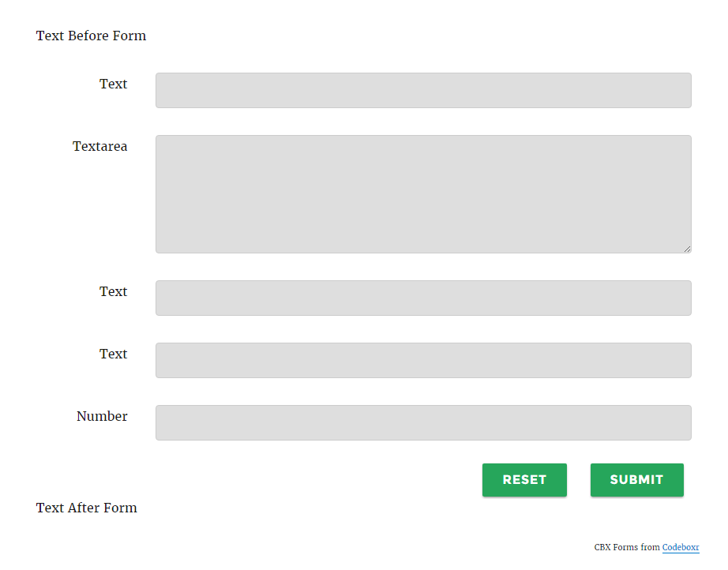Click the Number input field
728x570 pixels.
(x=423, y=423)
